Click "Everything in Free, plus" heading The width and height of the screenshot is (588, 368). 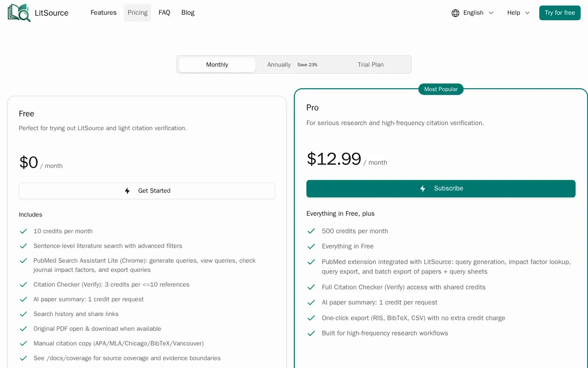340,214
